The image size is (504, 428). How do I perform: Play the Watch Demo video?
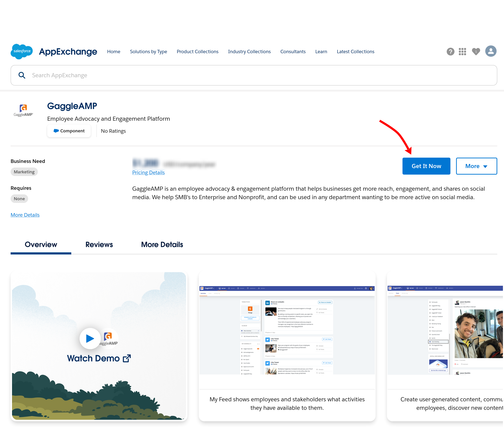pyautogui.click(x=90, y=338)
